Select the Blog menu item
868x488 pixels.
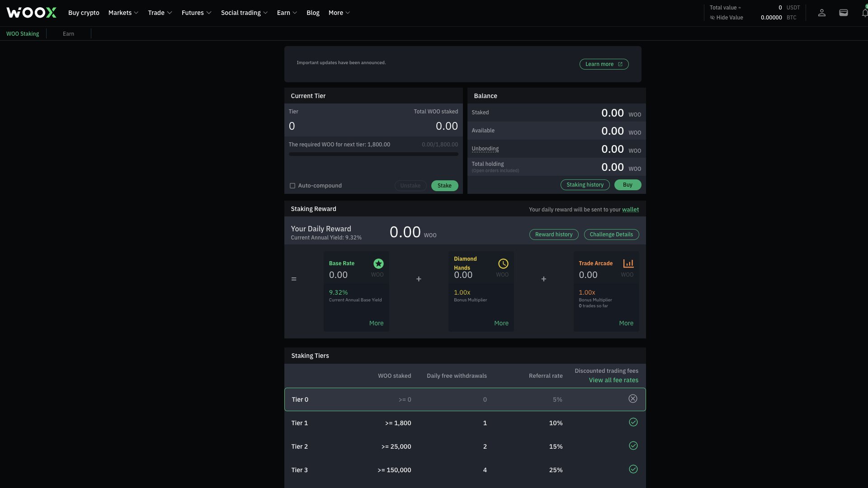click(313, 13)
